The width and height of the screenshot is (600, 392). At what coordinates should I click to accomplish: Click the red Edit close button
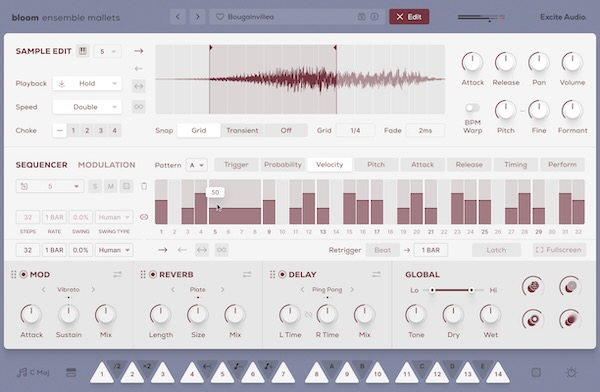point(409,17)
